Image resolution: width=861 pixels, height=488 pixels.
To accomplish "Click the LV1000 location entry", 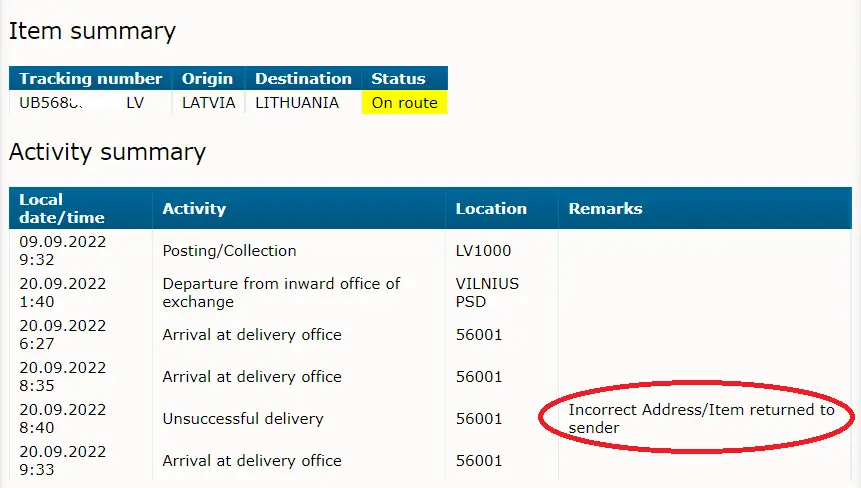I will (x=483, y=251).
